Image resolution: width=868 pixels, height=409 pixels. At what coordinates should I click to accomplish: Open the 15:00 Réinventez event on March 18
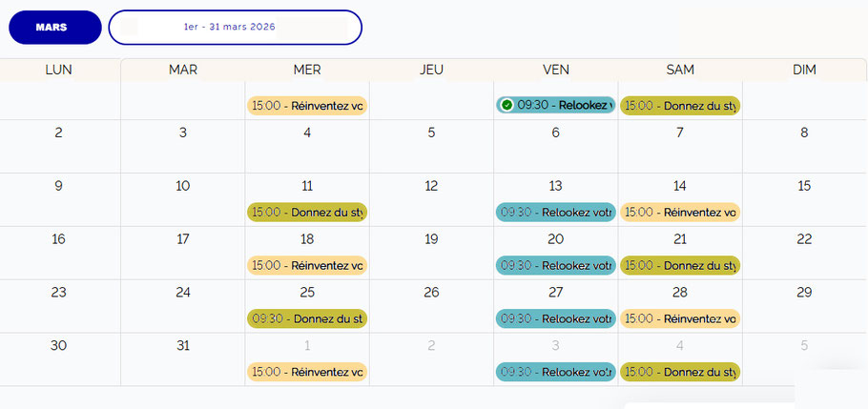(x=306, y=265)
